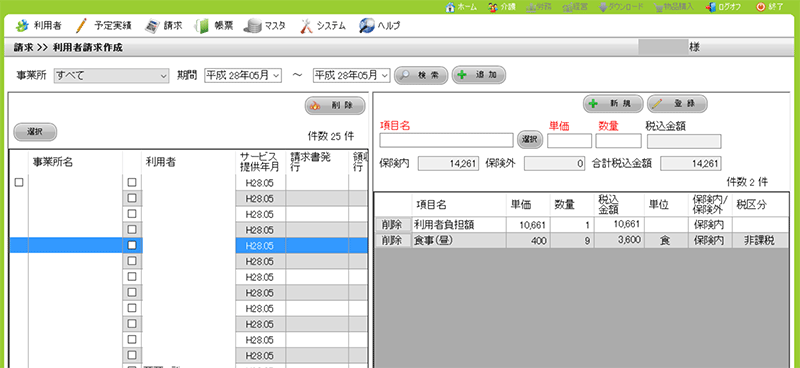Click the 検索 search button
This screenshot has width=800, height=368.
(421, 76)
